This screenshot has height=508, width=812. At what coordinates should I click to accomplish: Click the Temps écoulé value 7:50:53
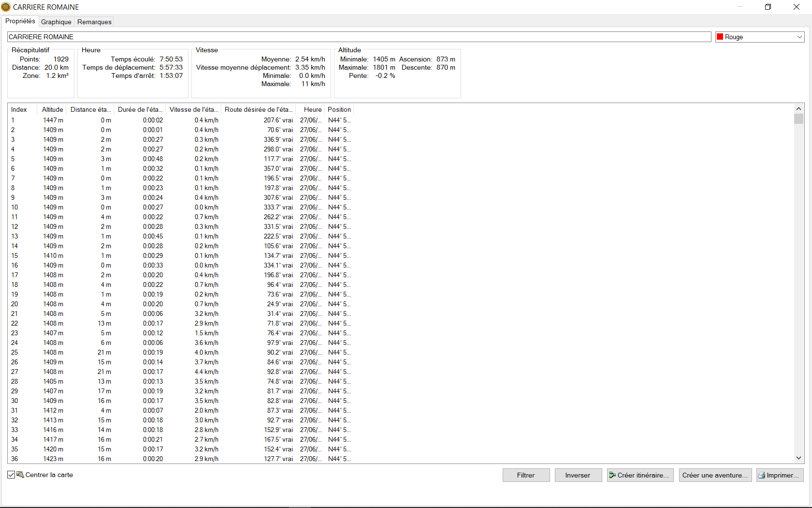click(x=171, y=59)
